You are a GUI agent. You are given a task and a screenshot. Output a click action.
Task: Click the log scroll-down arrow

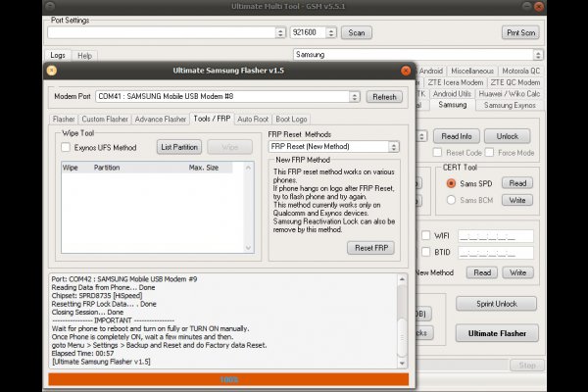402,364
